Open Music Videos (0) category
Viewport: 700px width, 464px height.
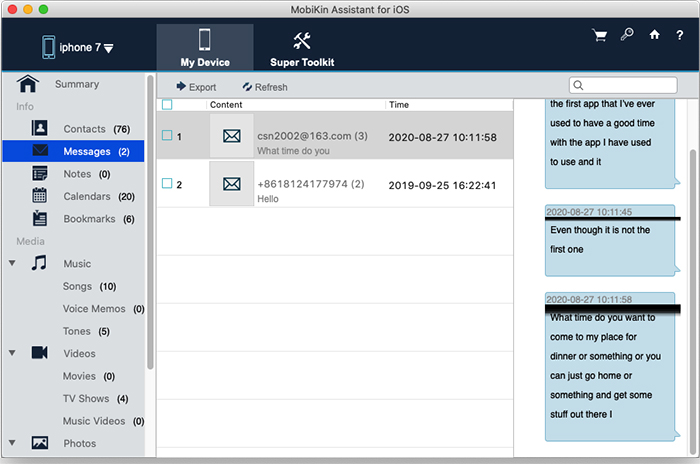[103, 421]
